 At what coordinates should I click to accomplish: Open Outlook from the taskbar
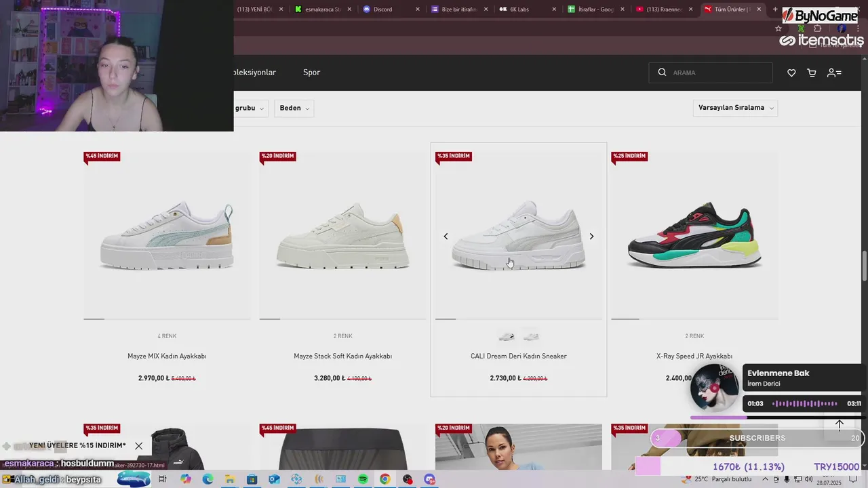[274, 479]
